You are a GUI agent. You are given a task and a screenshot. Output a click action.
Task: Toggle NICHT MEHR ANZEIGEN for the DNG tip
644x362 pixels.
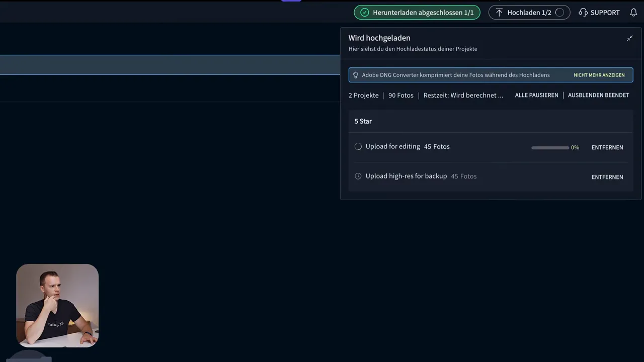(599, 75)
